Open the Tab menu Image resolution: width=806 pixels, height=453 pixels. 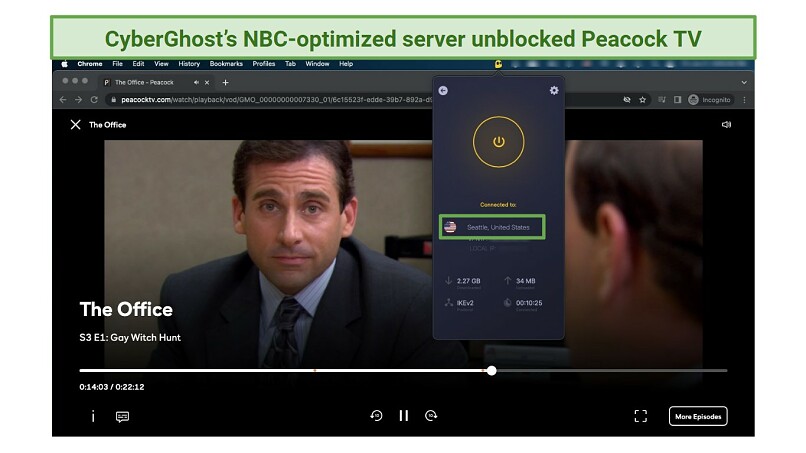pos(290,64)
